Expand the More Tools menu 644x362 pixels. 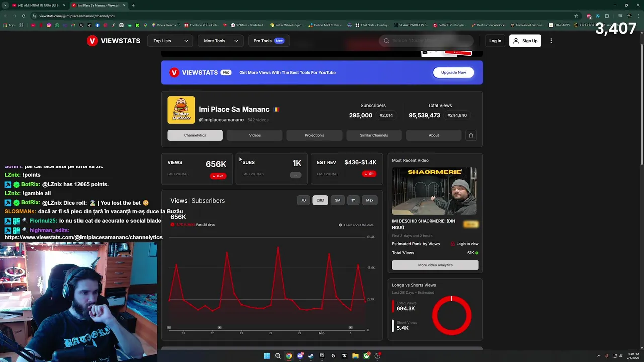(220, 41)
